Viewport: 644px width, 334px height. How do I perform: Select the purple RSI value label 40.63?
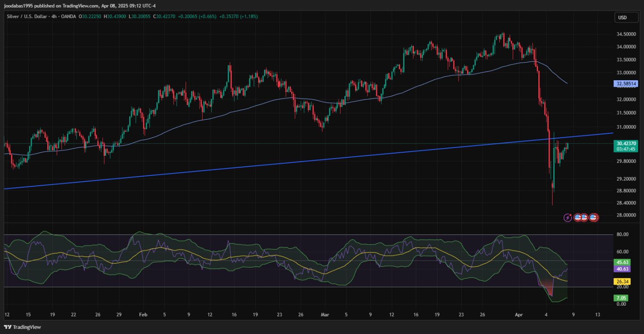622,269
